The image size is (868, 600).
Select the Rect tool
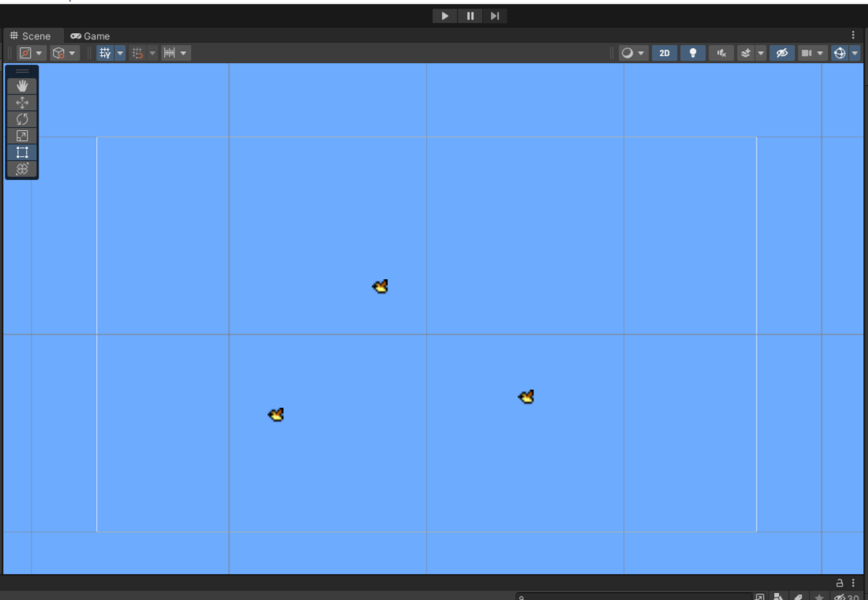(x=22, y=152)
